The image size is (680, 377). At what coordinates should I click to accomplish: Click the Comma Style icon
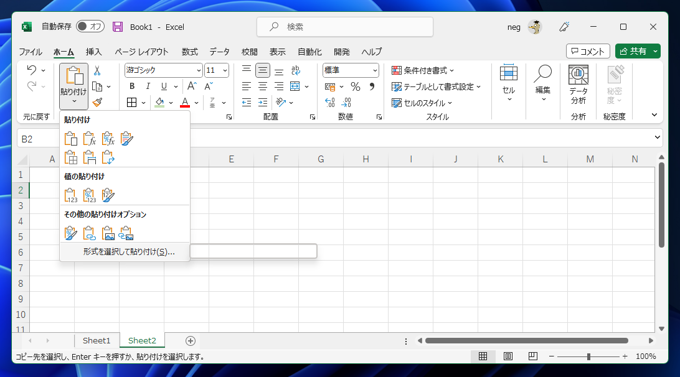click(x=372, y=87)
